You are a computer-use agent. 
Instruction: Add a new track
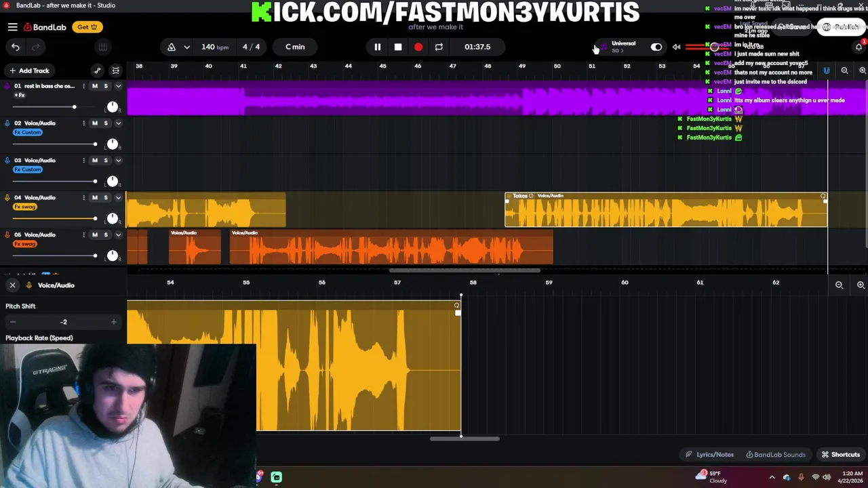[28, 70]
